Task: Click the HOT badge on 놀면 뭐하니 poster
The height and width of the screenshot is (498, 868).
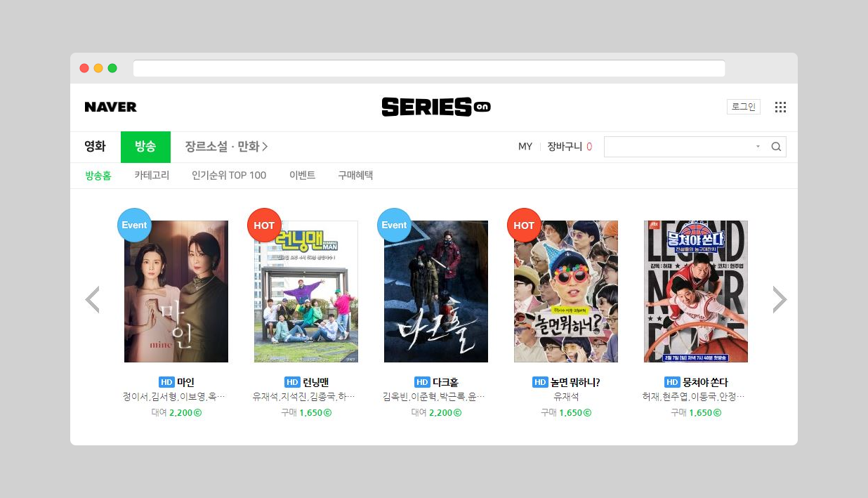Action: click(x=524, y=225)
